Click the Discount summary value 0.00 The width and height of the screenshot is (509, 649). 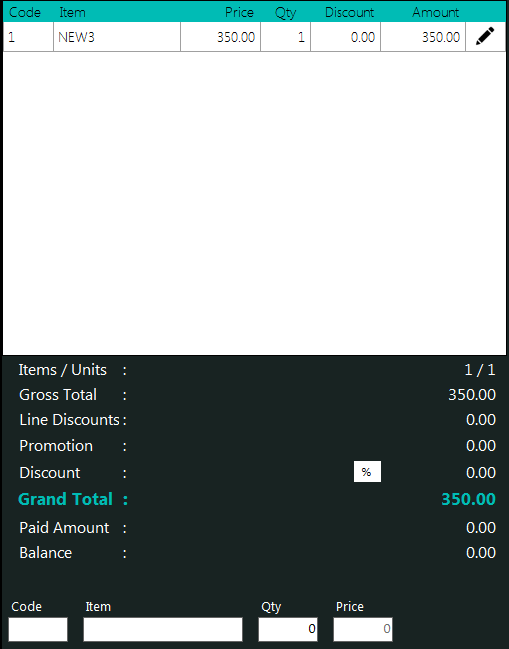point(480,473)
